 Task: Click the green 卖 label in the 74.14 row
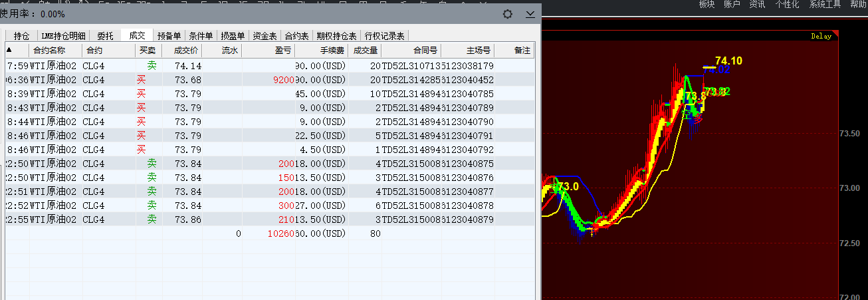(152, 65)
